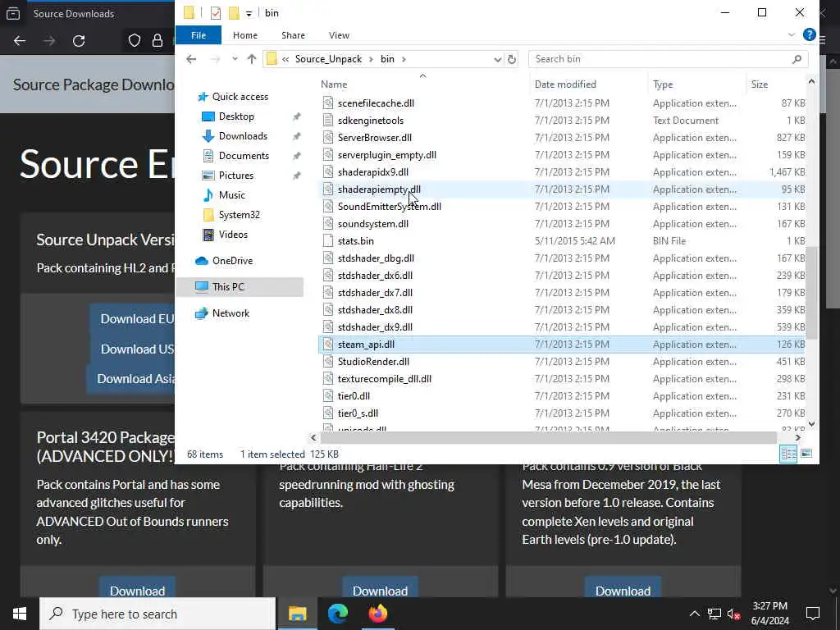Open the notification center icon

point(813,614)
